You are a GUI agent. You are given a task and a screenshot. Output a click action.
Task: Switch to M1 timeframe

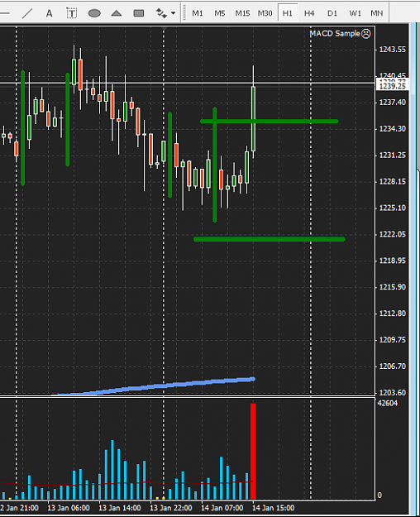198,13
